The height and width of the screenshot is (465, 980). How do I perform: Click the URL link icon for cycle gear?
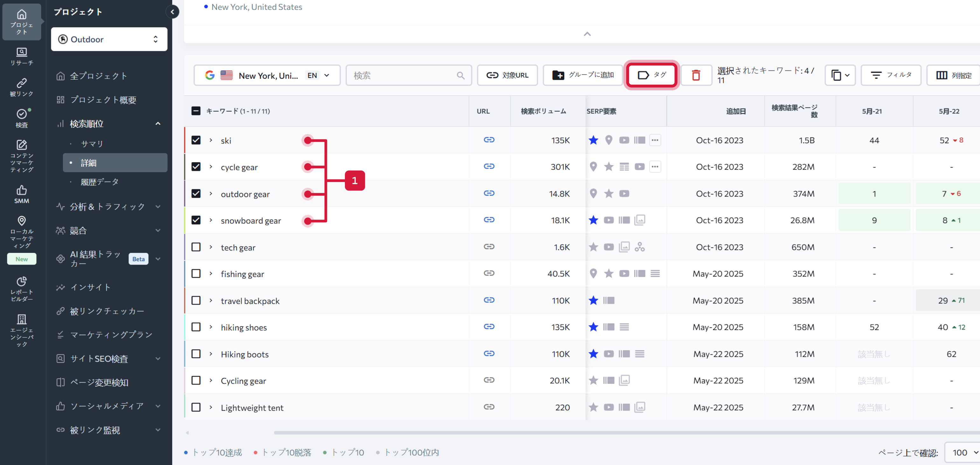489,167
